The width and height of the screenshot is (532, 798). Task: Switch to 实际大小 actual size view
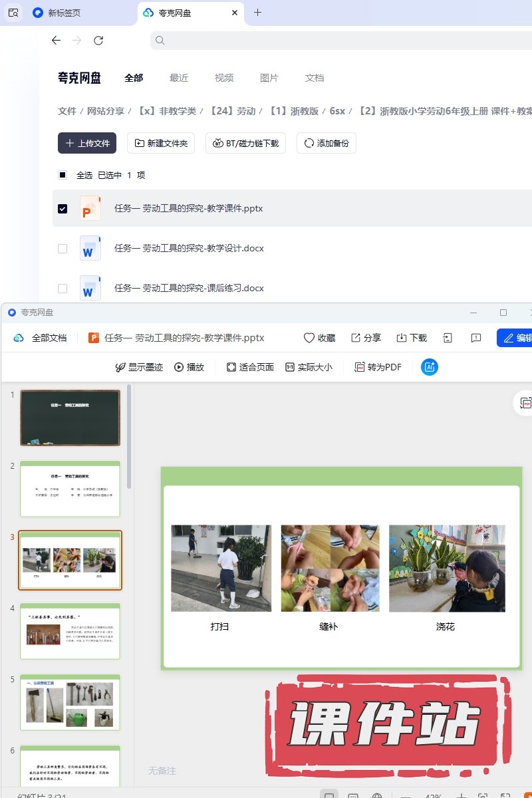(309, 367)
